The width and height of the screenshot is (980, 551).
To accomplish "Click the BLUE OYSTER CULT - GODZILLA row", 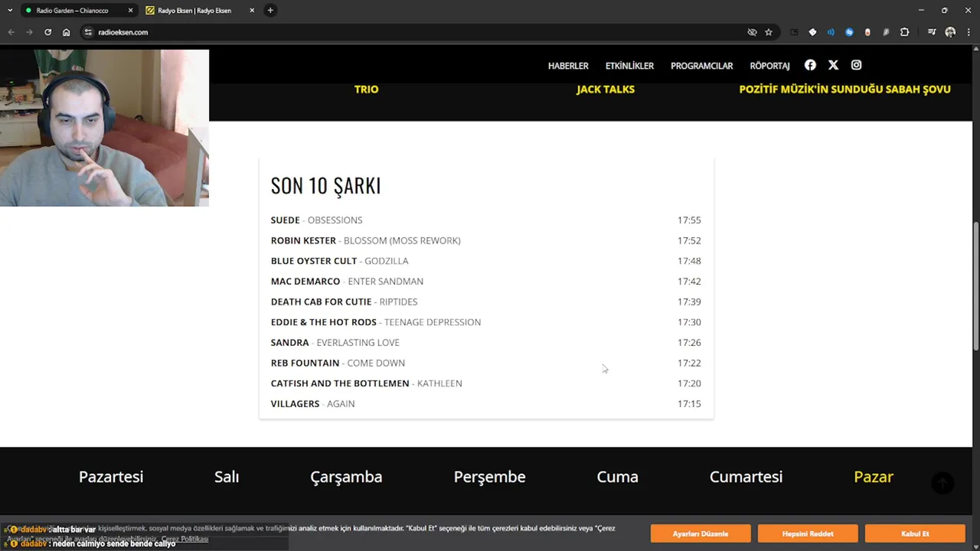I will pyautogui.click(x=486, y=261).
